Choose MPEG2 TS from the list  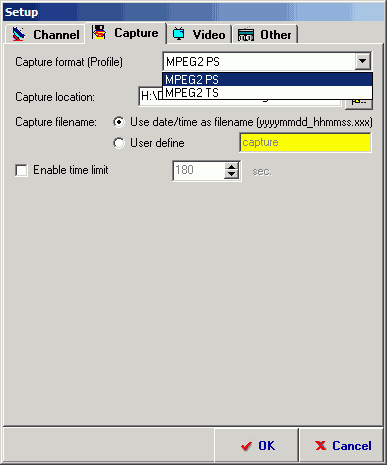pos(267,93)
